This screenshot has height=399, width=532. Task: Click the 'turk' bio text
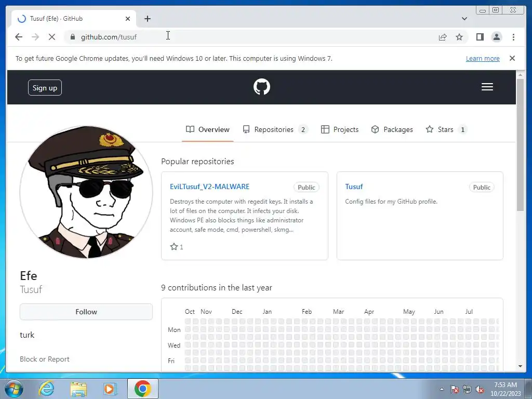(27, 335)
